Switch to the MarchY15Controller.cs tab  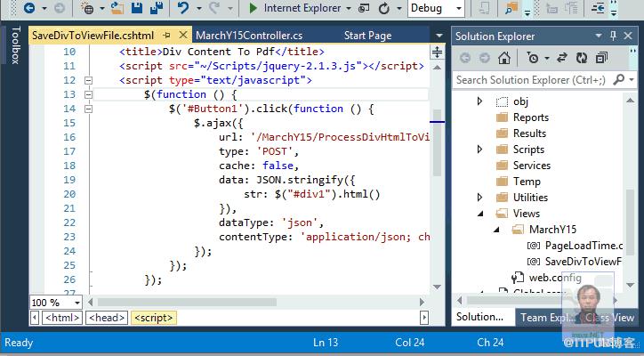249,36
